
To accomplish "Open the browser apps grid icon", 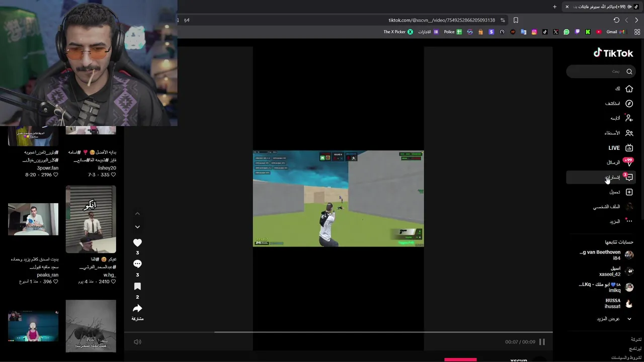I will (637, 32).
